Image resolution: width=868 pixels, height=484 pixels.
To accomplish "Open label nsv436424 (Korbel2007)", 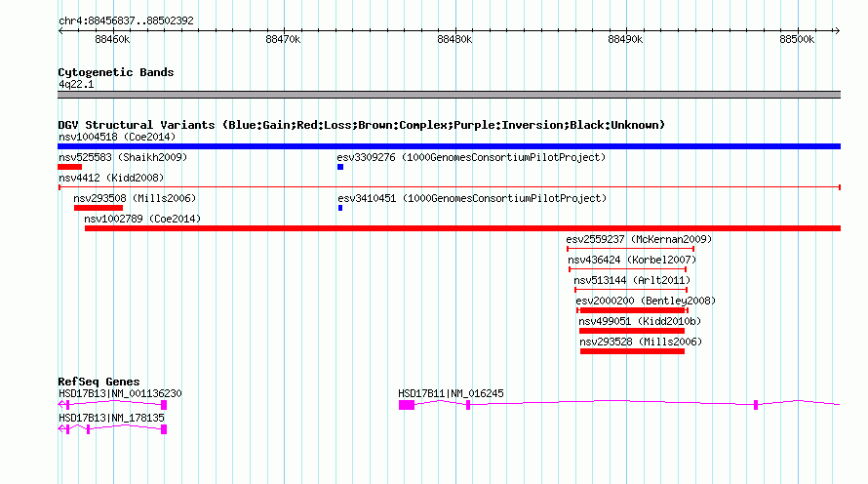I will click(632, 260).
